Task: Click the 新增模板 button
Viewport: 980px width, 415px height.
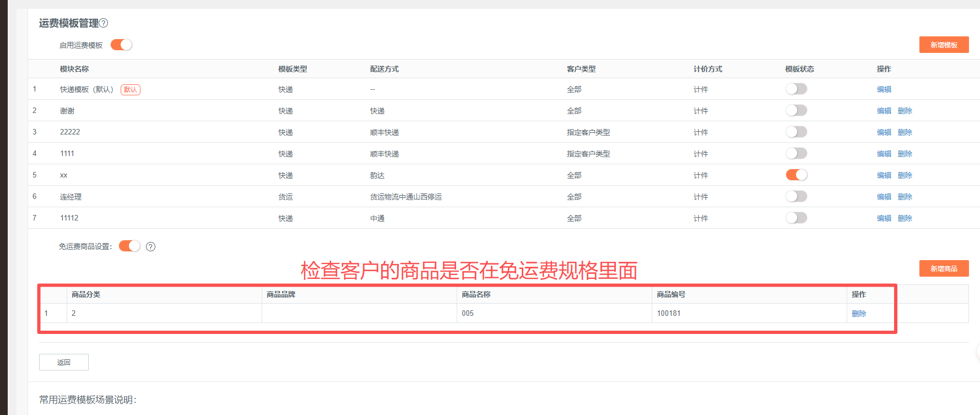Action: 944,45
